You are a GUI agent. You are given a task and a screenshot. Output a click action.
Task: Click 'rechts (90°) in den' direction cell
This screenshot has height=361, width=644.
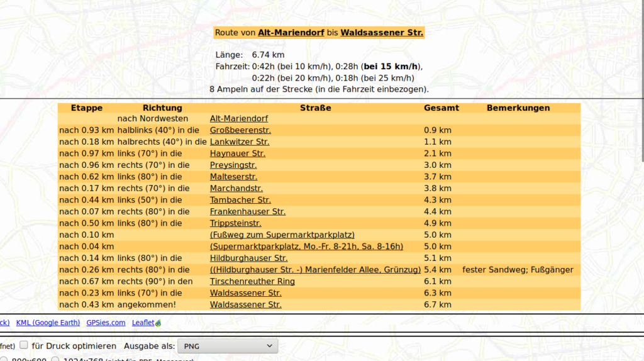coord(155,281)
